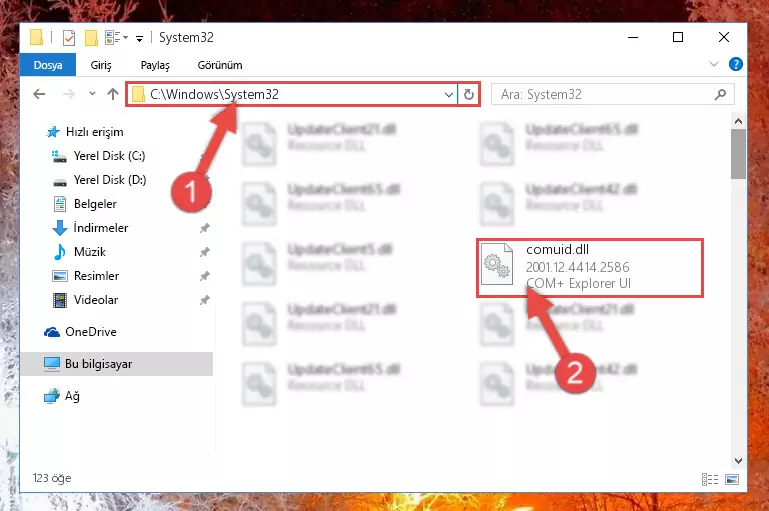Switch to details view icon in status bar
The height and width of the screenshot is (511, 769).
pyautogui.click(x=710, y=479)
